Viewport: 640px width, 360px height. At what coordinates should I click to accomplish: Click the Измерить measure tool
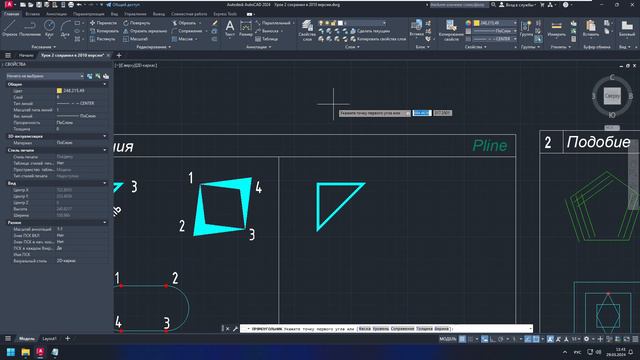pyautogui.click(x=556, y=29)
